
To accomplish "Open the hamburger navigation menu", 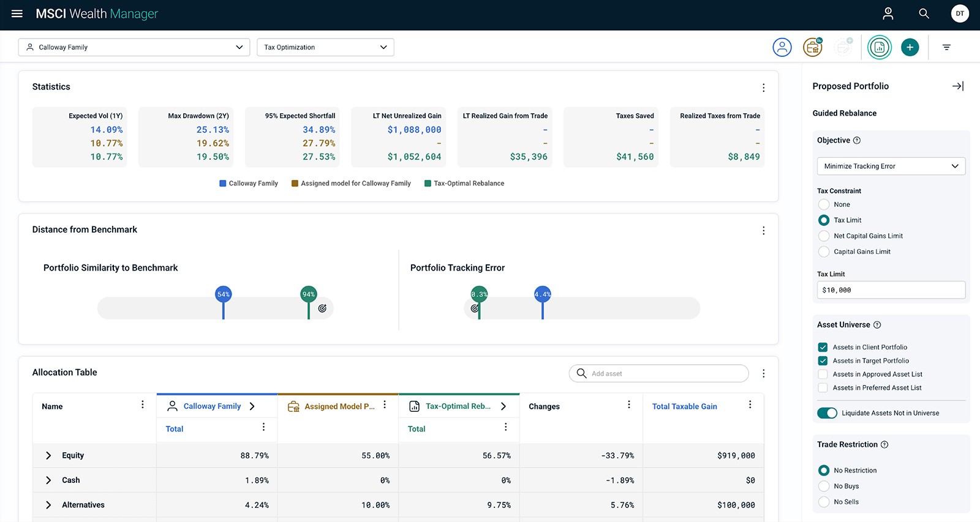I will [17, 13].
